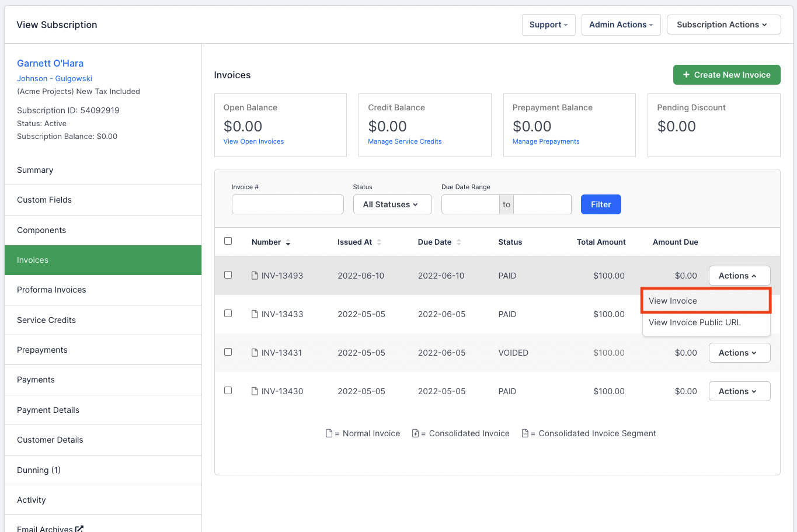The image size is (797, 532).
Task: Open the All Statuses dropdown
Action: coord(392,204)
